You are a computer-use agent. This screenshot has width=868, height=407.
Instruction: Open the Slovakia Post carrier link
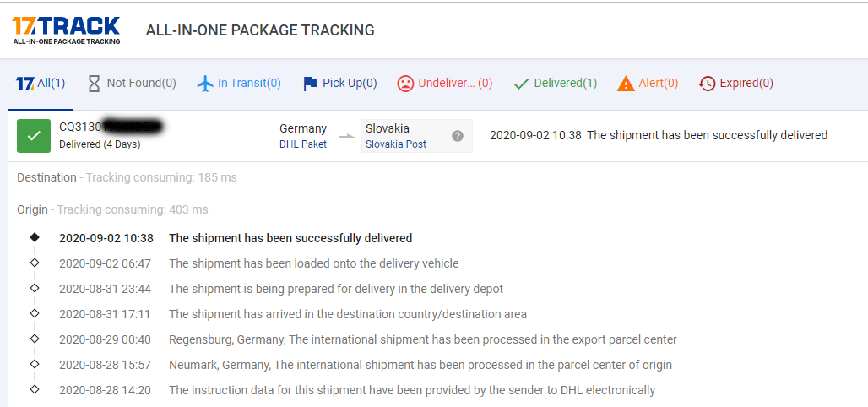[395, 144]
